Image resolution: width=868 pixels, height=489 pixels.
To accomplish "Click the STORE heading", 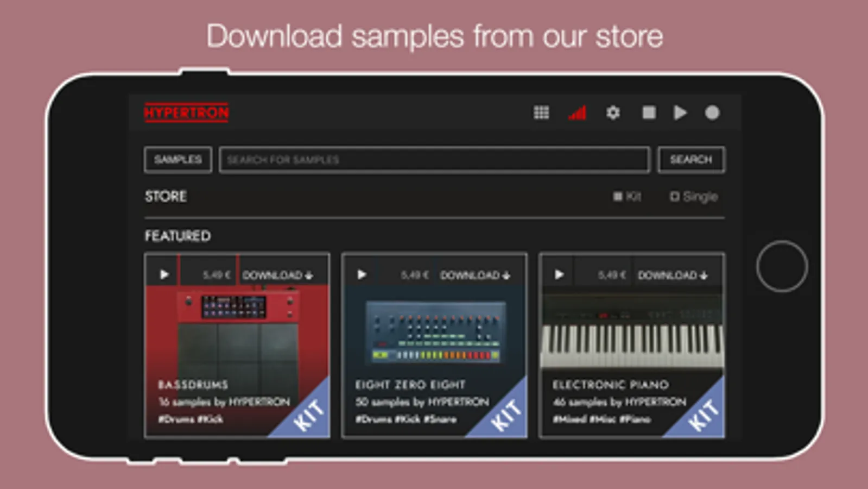I will pyautogui.click(x=166, y=196).
